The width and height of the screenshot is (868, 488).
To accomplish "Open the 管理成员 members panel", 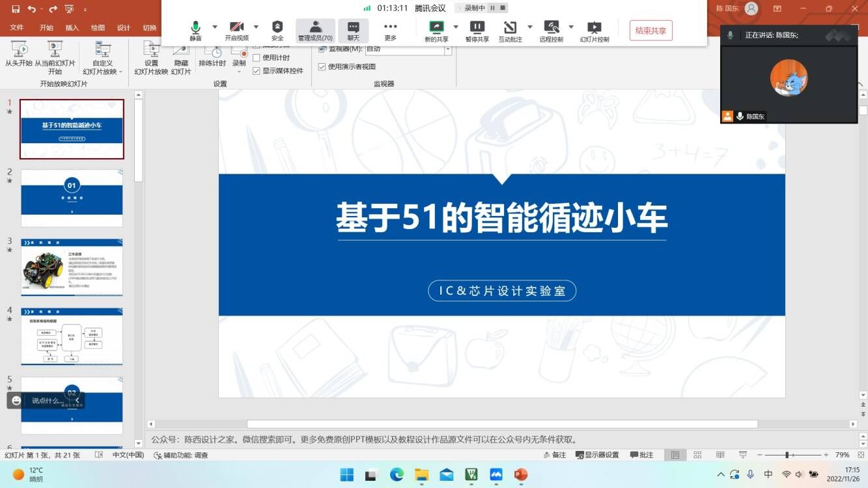I will pos(315,30).
